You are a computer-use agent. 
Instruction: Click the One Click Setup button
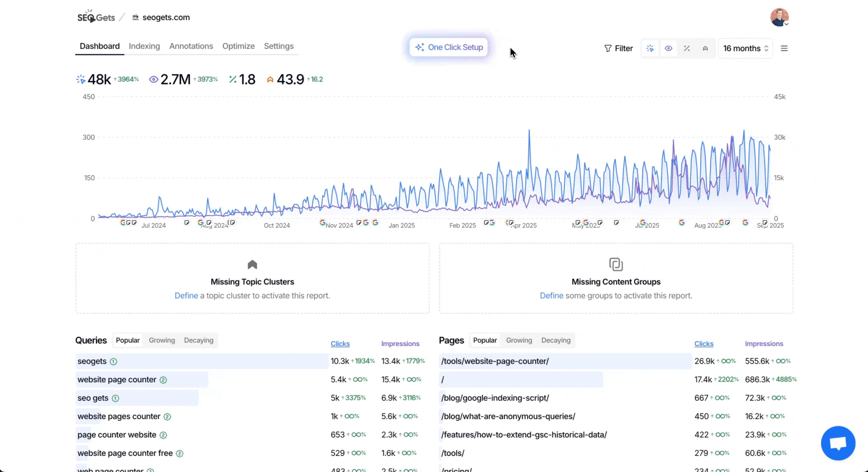click(x=449, y=47)
